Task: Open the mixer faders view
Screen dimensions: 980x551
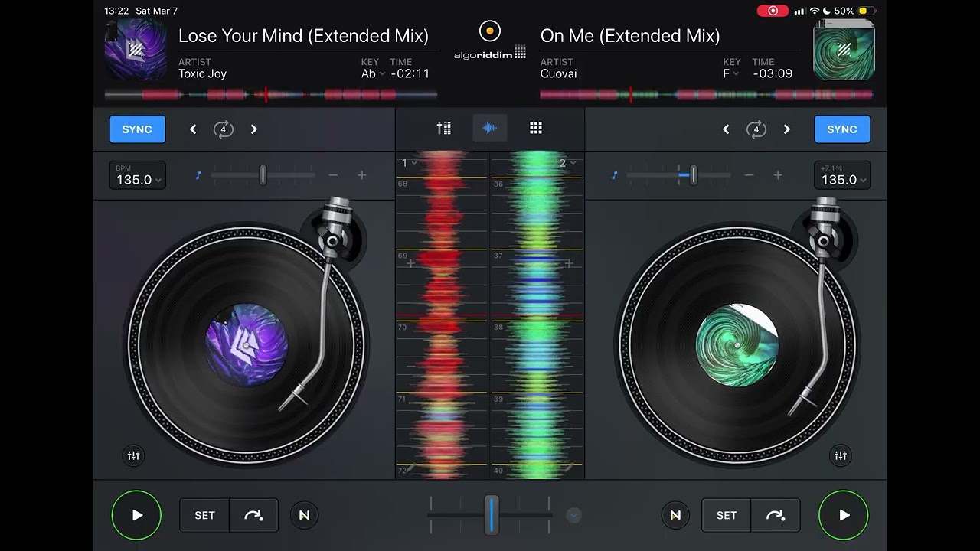Action: [x=444, y=129]
